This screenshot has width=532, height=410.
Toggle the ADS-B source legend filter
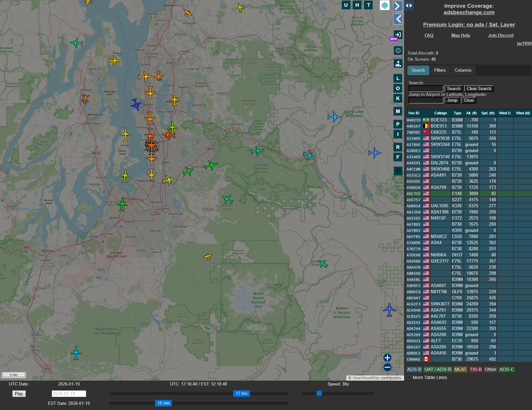(414, 369)
